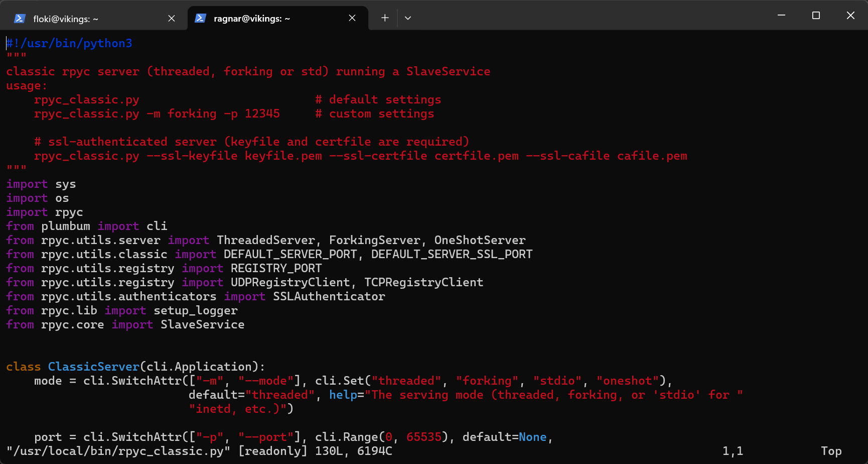Click 'default="threaded"' argument text
Image resolution: width=868 pixels, height=464 pixels.
(252, 395)
